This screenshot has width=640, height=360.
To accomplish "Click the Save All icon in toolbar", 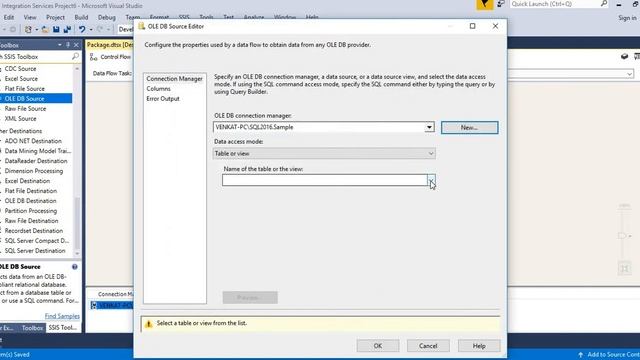I will [x=67, y=29].
